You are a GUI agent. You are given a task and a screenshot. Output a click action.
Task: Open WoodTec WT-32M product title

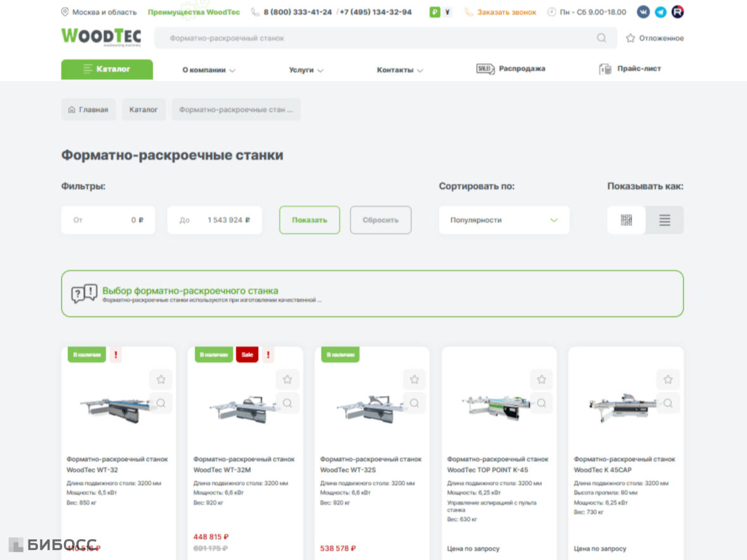coord(244,464)
